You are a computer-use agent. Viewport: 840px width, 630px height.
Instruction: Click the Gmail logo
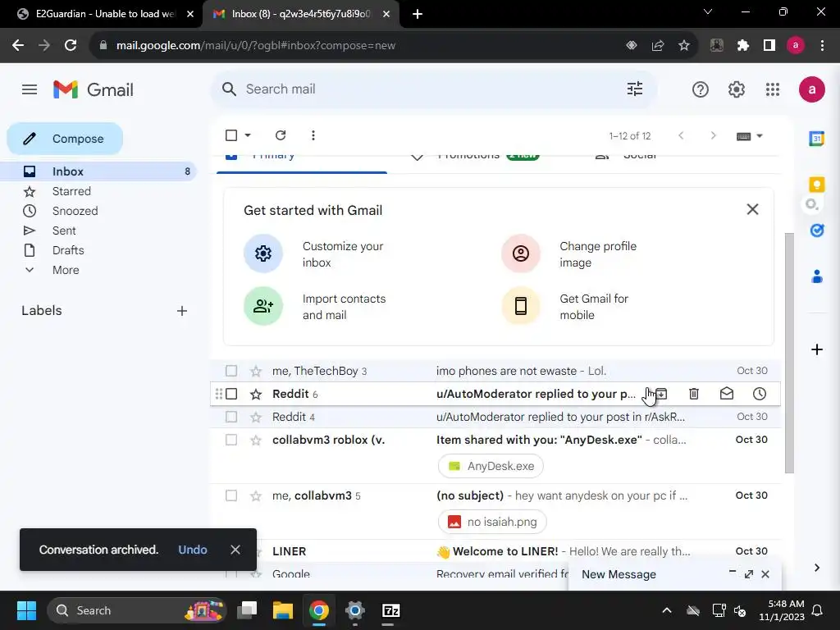pos(94,89)
